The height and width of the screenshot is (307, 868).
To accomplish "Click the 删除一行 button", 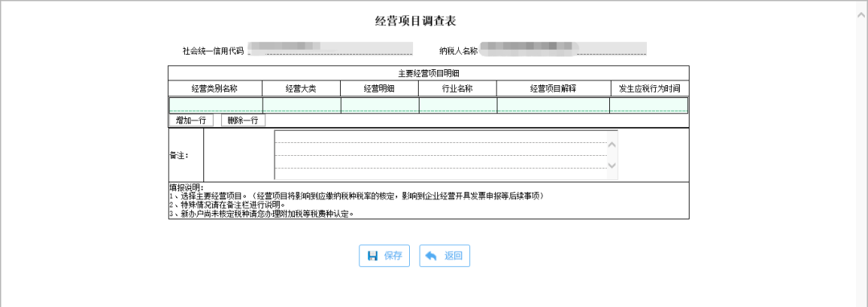I will click(243, 121).
